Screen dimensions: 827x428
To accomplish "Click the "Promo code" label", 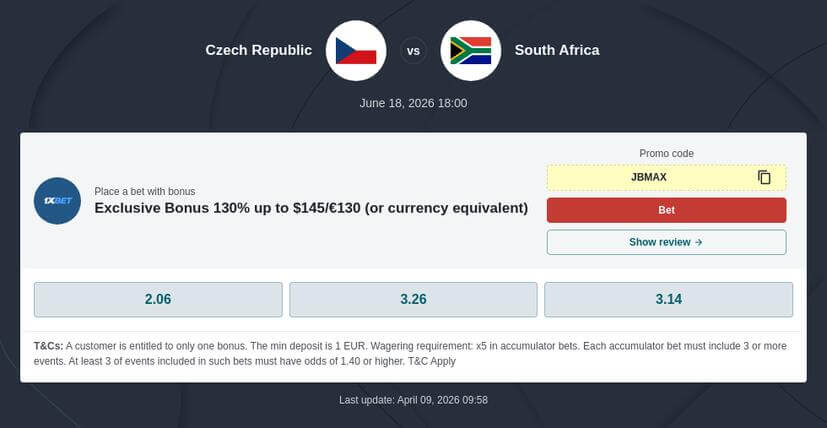I will (x=666, y=153).
